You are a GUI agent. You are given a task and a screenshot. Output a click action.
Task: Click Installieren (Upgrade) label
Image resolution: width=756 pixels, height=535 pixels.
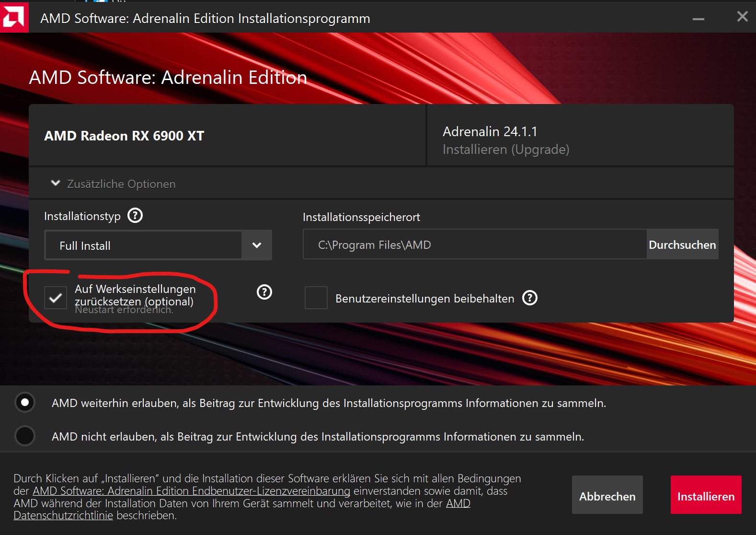506,150
